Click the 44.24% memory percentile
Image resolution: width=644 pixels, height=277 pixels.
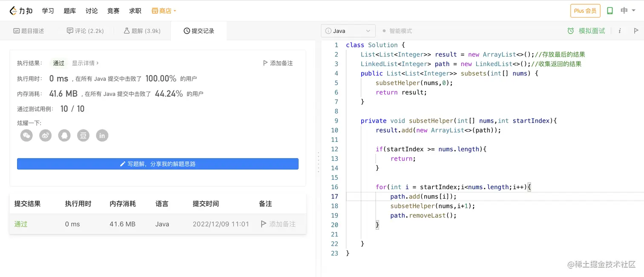[x=169, y=94]
